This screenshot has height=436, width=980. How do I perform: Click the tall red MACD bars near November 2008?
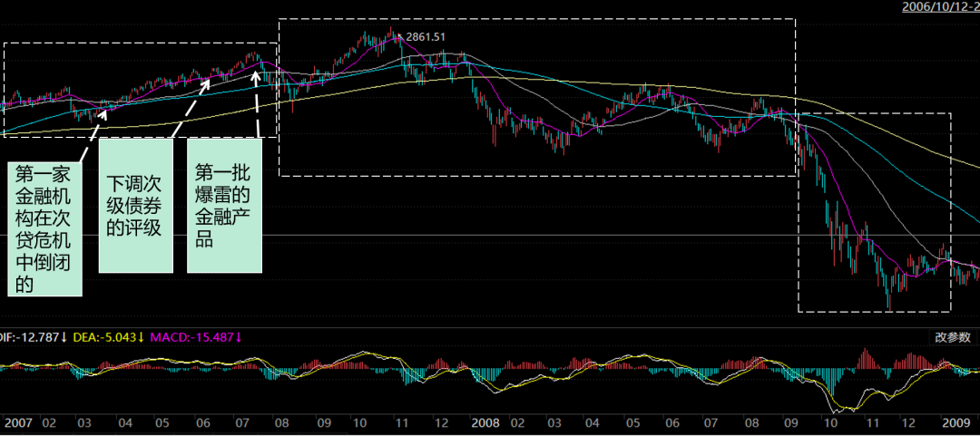[867, 358]
